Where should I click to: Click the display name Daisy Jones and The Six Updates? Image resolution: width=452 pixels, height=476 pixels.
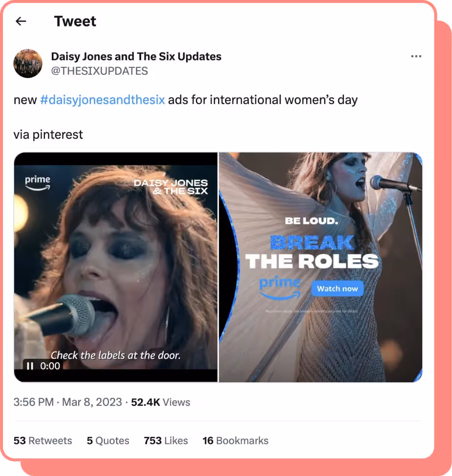[x=136, y=56]
